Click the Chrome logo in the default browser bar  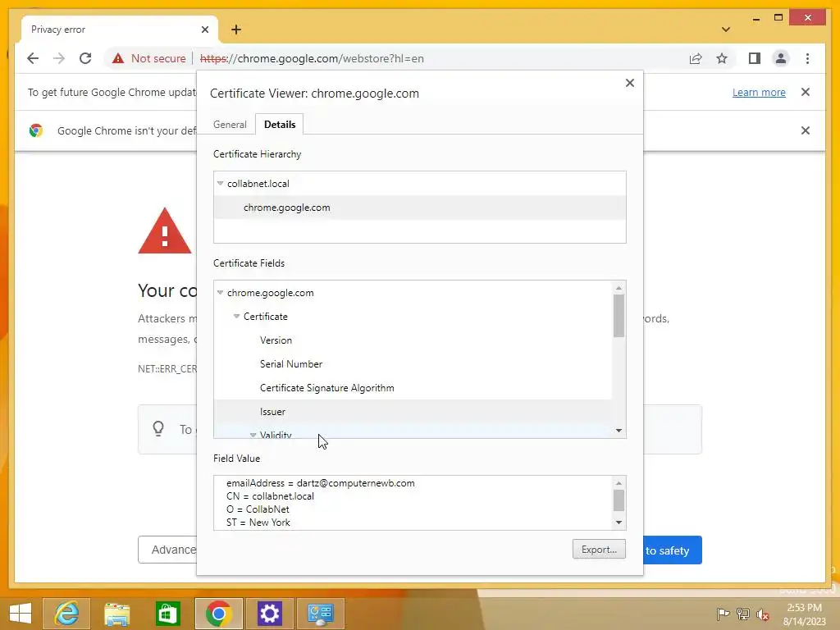pyautogui.click(x=36, y=130)
